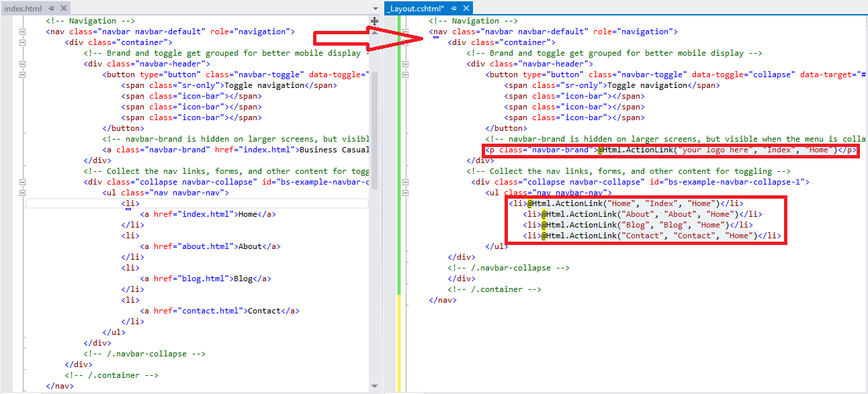Click the href="index.html" Home link line
The image size is (868, 394).
208,214
